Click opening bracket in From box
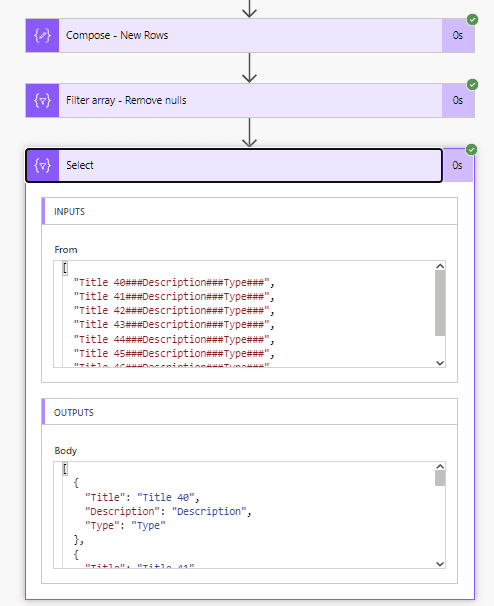Image resolution: width=494 pixels, height=606 pixels. point(65,268)
